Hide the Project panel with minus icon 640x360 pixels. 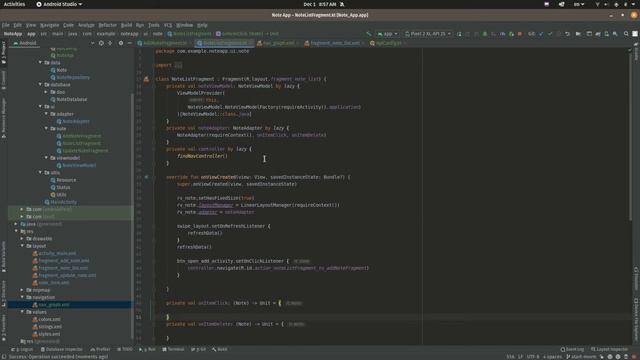coord(130,43)
